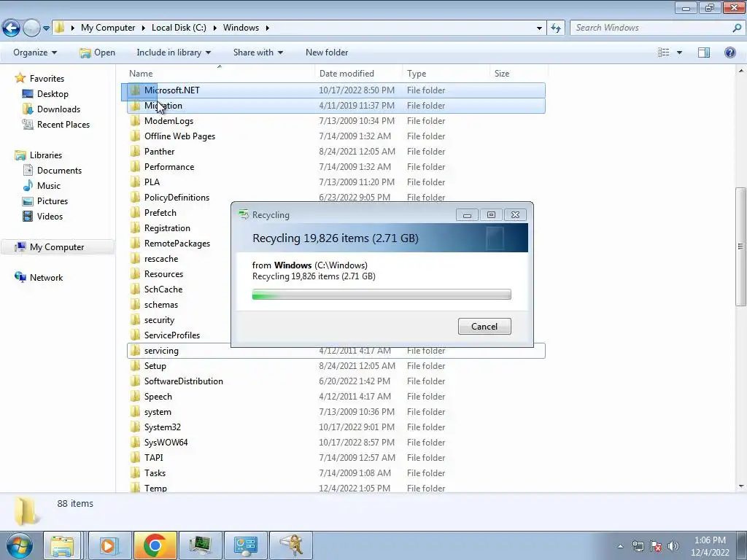Click the taskbar clock 1:06 PM
This screenshot has height=560, width=747.
click(710, 540)
